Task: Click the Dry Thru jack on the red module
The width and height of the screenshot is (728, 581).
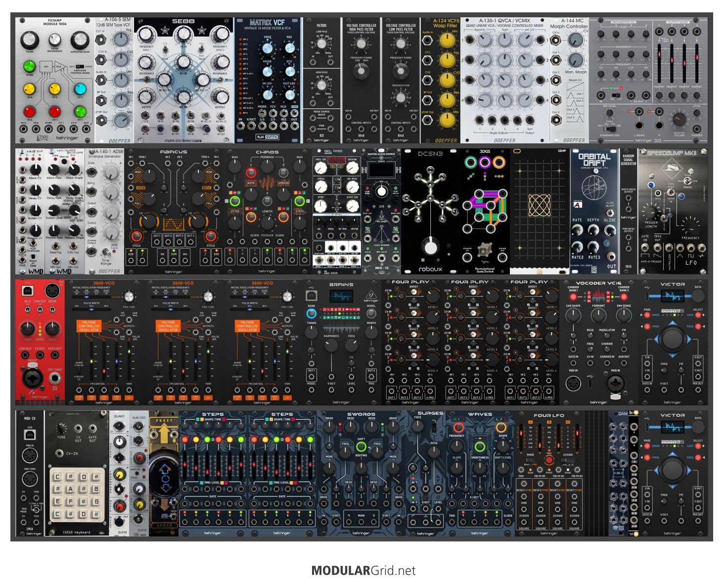Action: pos(55,379)
